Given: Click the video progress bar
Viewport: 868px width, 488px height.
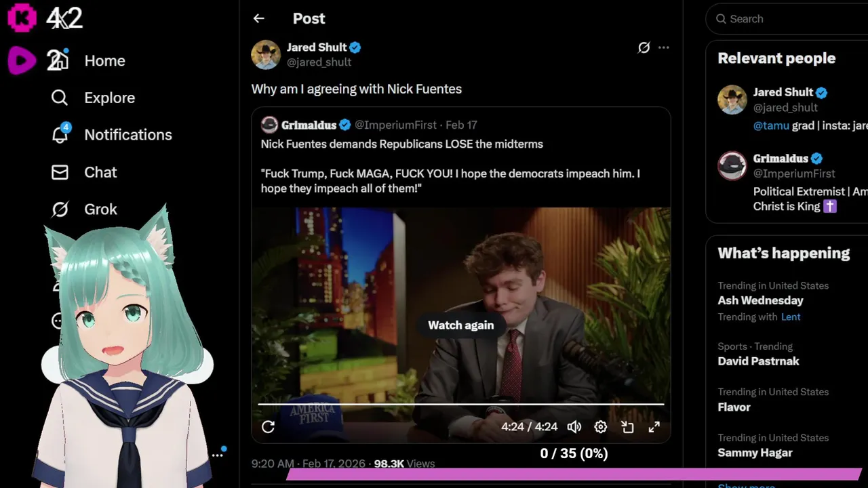Looking at the screenshot, I should click(x=461, y=405).
